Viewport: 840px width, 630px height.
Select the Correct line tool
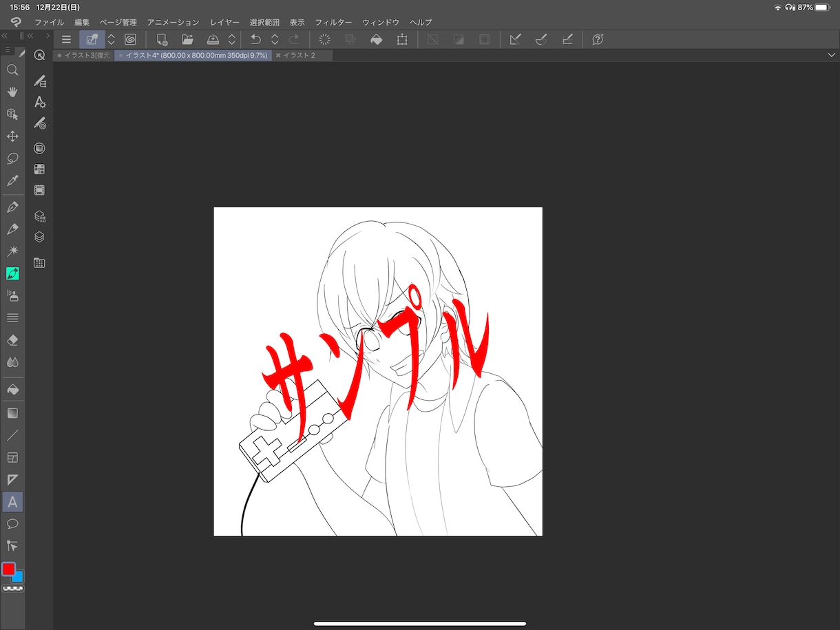[12, 546]
